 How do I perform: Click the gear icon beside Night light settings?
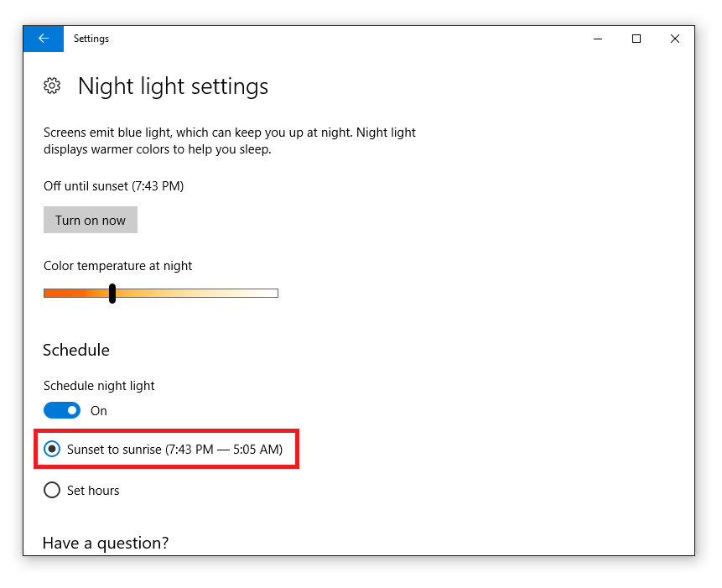(52, 86)
